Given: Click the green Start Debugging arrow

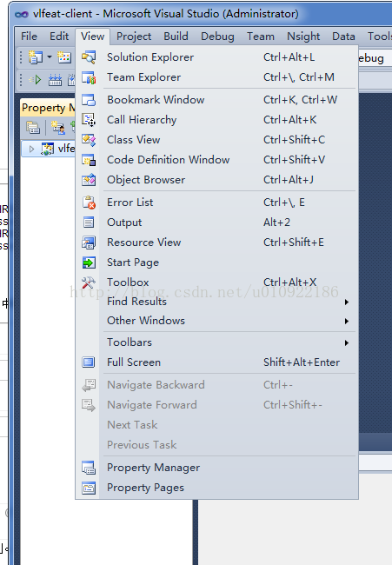Looking at the screenshot, I should 36,80.
